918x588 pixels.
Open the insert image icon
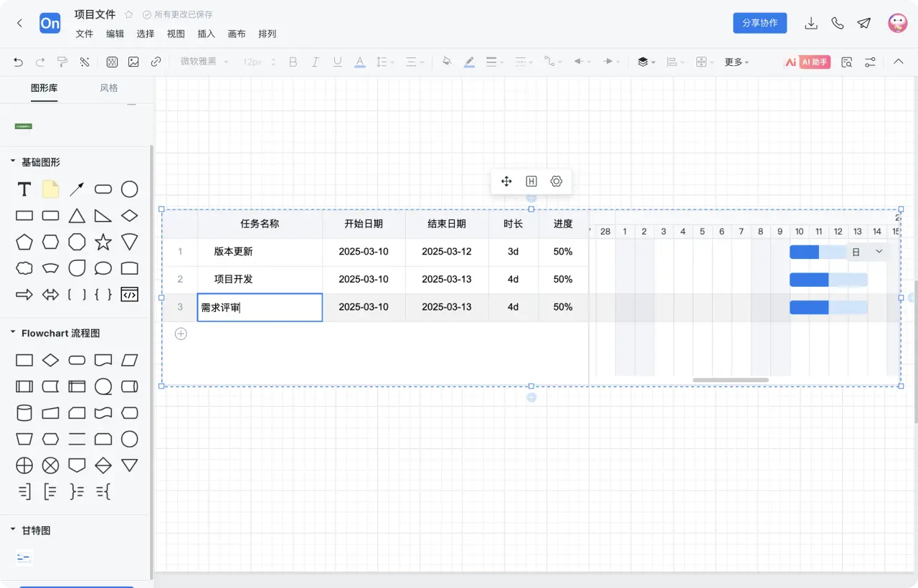[x=133, y=62]
